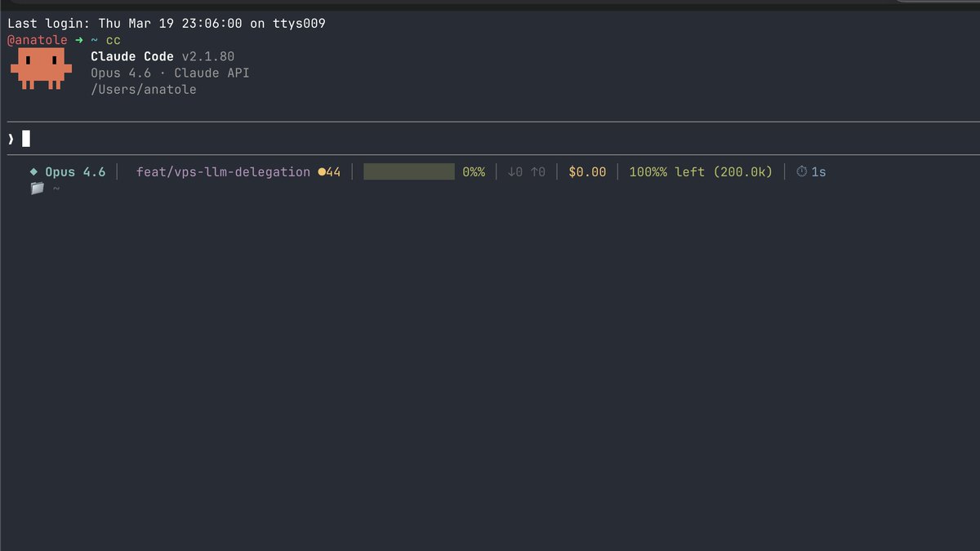Click the "Claude Code" title text
The width and height of the screenshot is (980, 551).
tap(132, 56)
